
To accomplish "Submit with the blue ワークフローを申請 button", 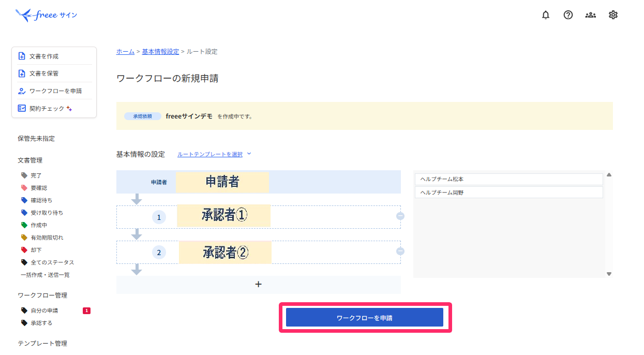I will (365, 318).
